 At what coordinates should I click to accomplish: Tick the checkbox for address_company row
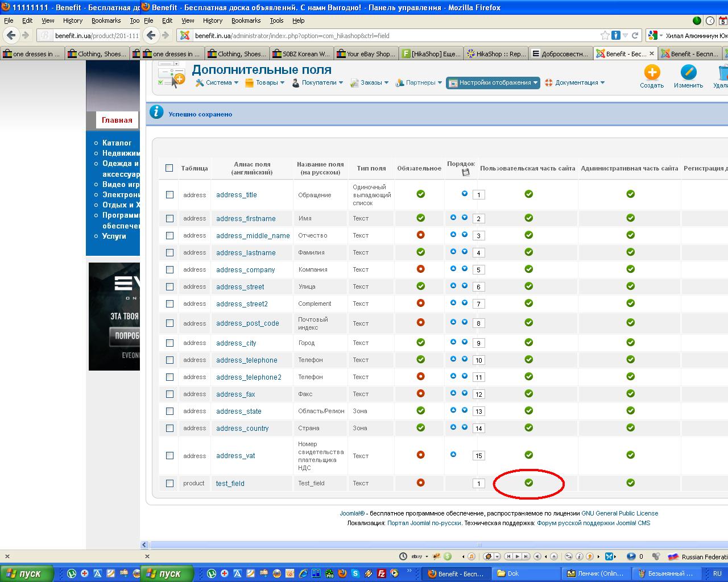click(x=169, y=269)
